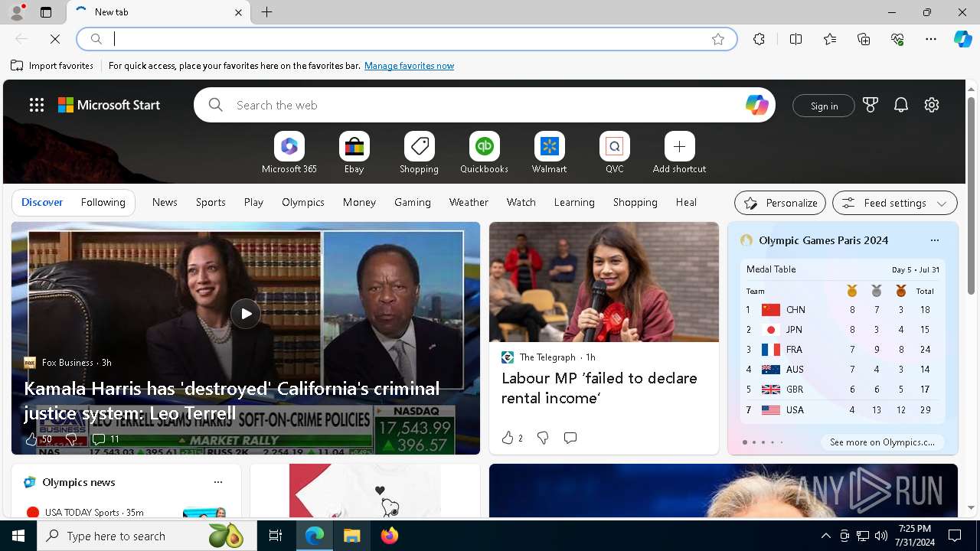Switch to the Following tab
Viewport: 980px width, 551px height.
(x=103, y=202)
